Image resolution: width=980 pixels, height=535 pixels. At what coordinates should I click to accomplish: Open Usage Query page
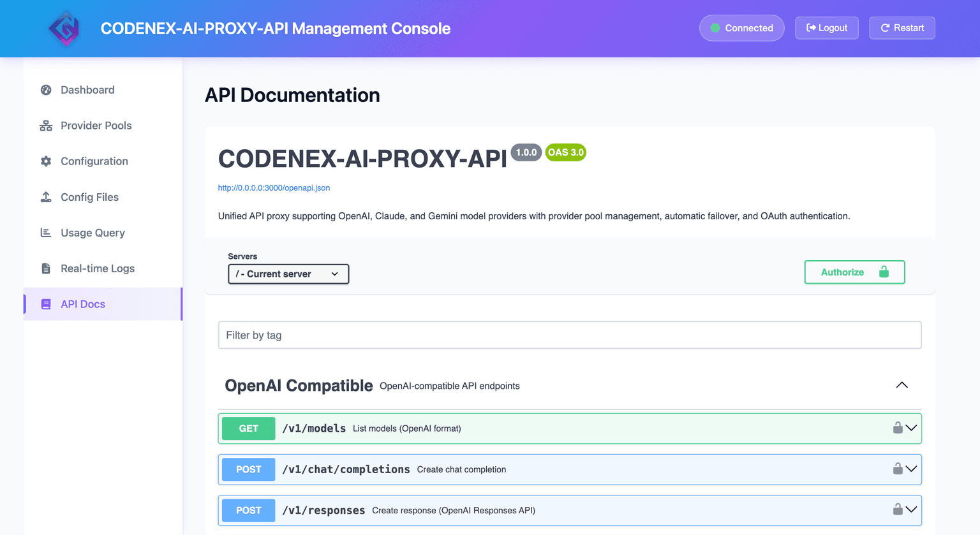pos(103,233)
